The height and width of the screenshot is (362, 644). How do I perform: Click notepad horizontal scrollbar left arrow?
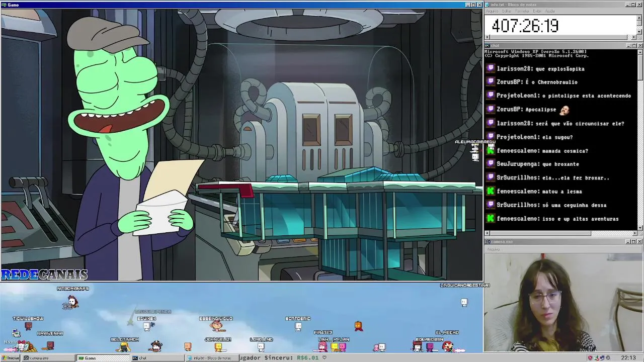487,37
